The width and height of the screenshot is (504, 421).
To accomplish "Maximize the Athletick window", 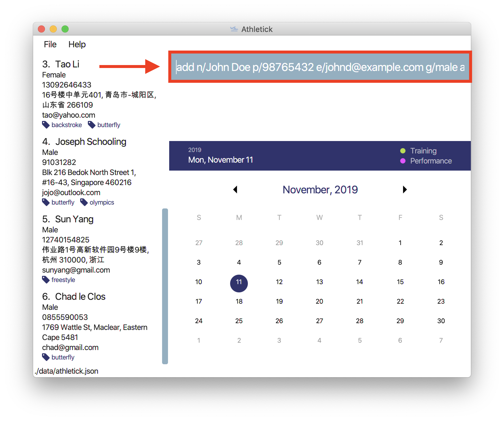I will [x=65, y=29].
